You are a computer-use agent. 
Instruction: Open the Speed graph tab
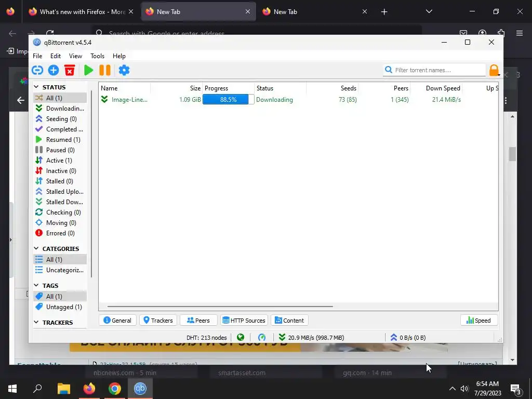point(478,320)
